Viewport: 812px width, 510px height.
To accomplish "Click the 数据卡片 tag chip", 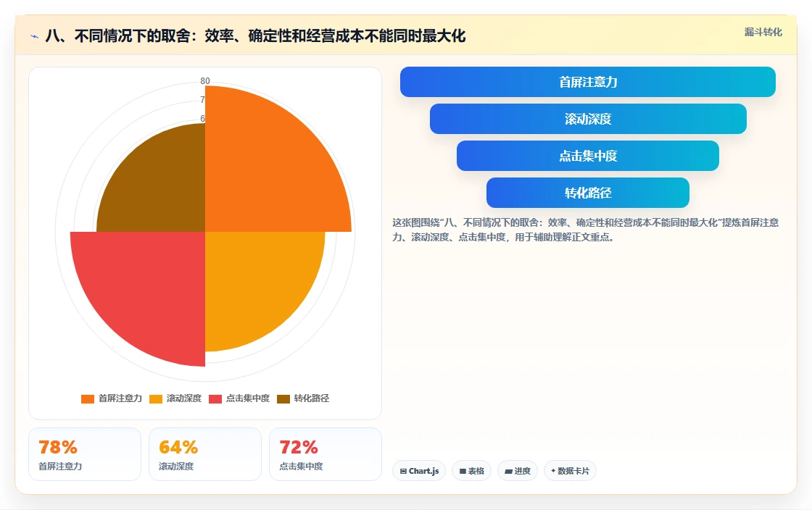I will pyautogui.click(x=570, y=471).
